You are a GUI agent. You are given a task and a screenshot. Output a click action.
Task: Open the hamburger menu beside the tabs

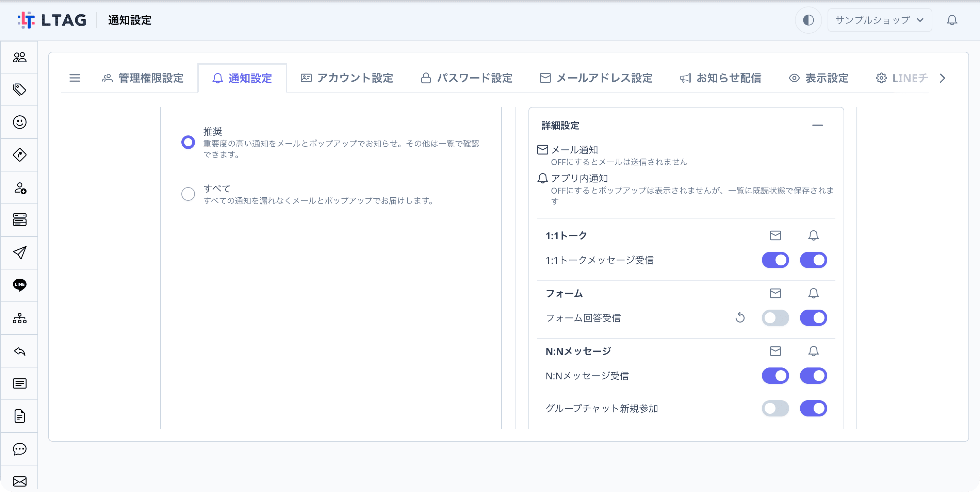[75, 78]
